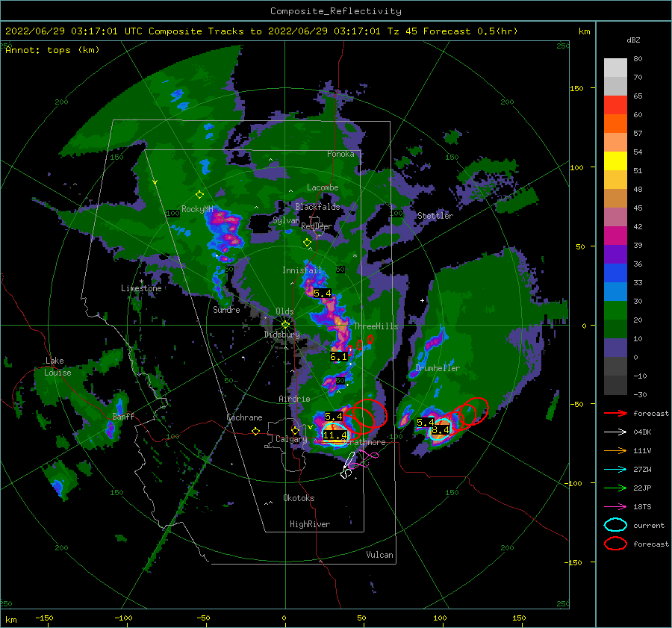Viewport: 672px width, 628px height.
Task: Click the Cochrane label
Action: (244, 417)
